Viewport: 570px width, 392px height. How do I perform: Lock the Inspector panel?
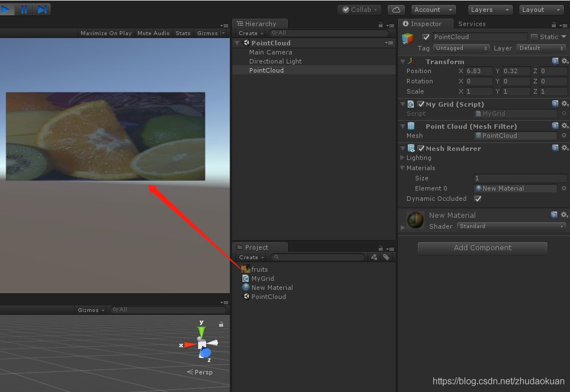click(x=554, y=25)
